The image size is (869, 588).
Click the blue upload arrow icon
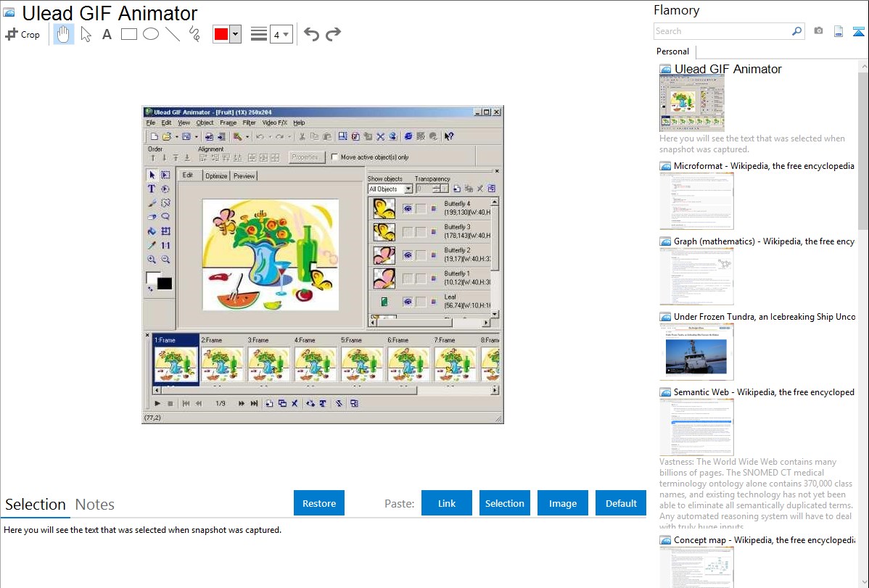pyautogui.click(x=858, y=31)
